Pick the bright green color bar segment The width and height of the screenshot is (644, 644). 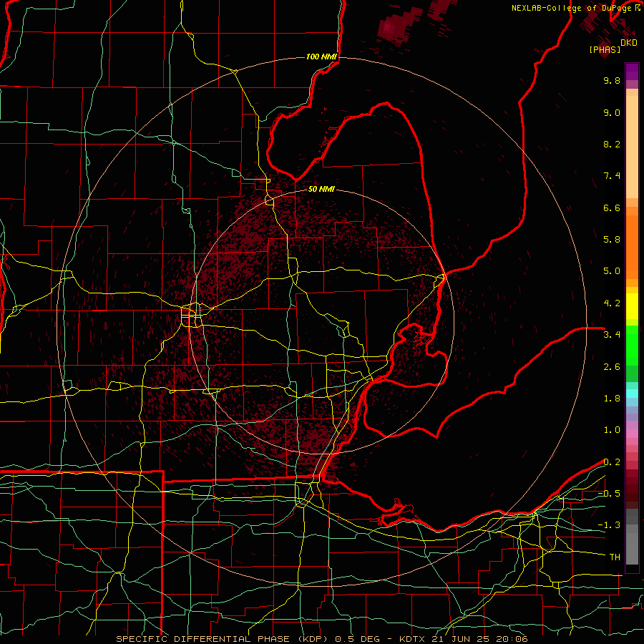click(x=632, y=346)
